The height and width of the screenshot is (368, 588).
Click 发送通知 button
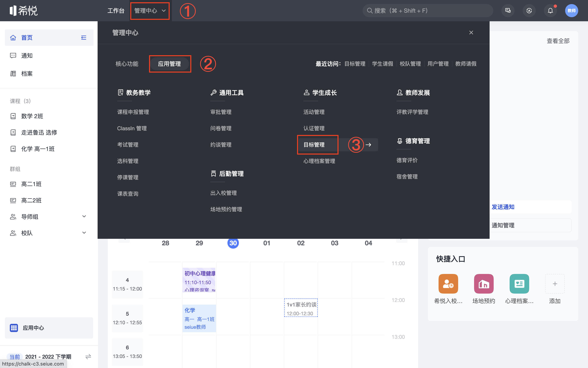pyautogui.click(x=503, y=207)
